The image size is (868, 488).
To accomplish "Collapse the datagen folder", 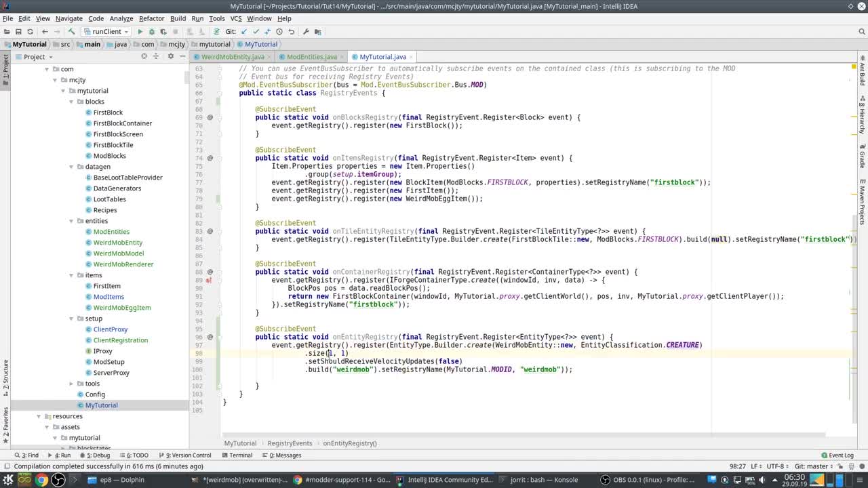I will [x=72, y=167].
